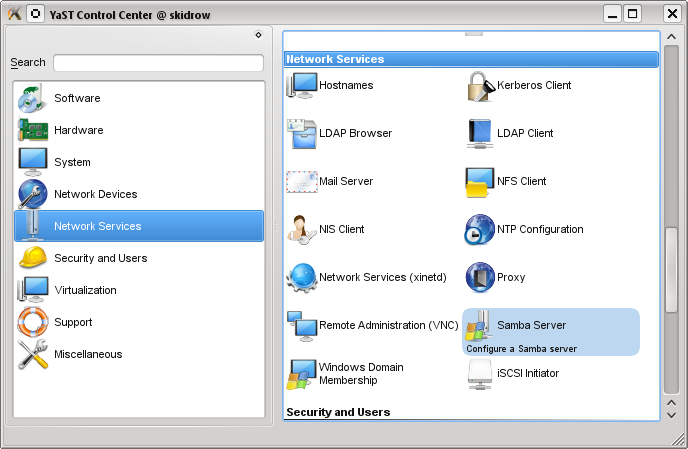The image size is (688, 449).
Task: Click the 'Software' label in sidebar
Action: (77, 98)
